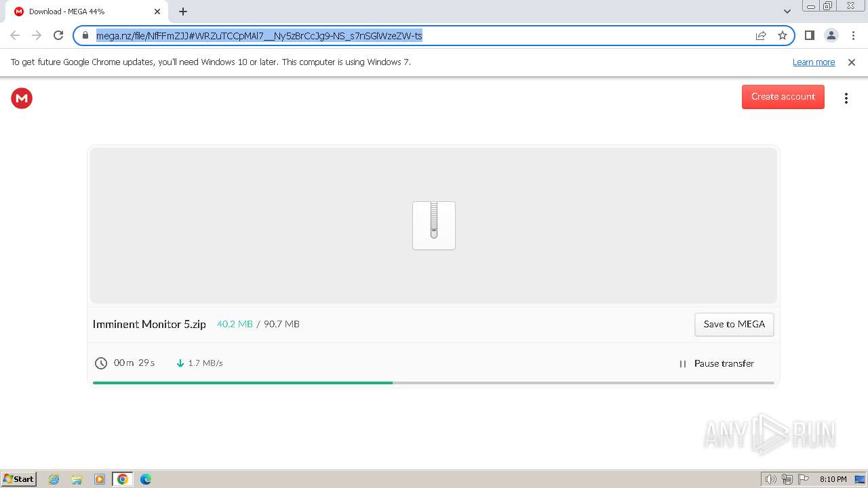Click the remaining time clock icon
The image size is (868, 488).
tap(101, 363)
